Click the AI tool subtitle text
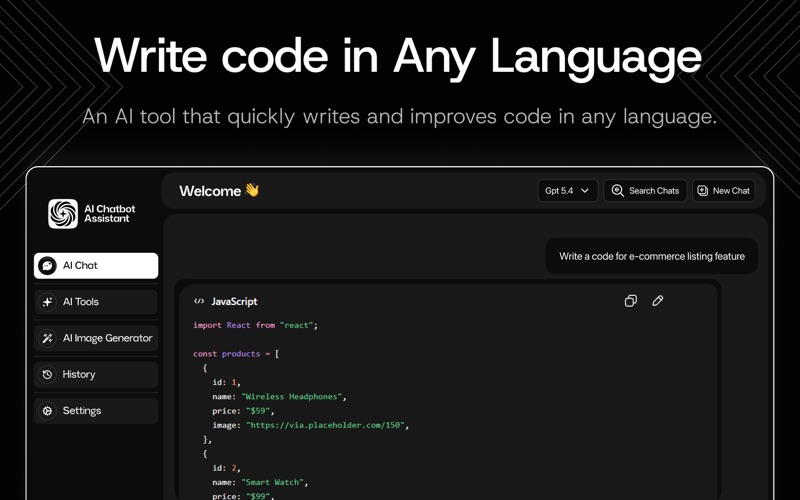This screenshot has width=800, height=500. pos(399,117)
